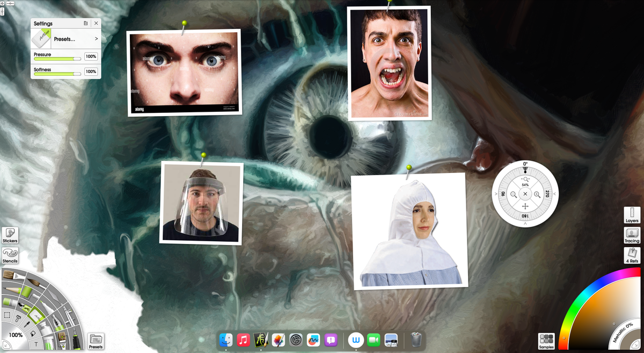Toggle the Layers panel
The width and height of the screenshot is (644, 353).
pyautogui.click(x=632, y=215)
